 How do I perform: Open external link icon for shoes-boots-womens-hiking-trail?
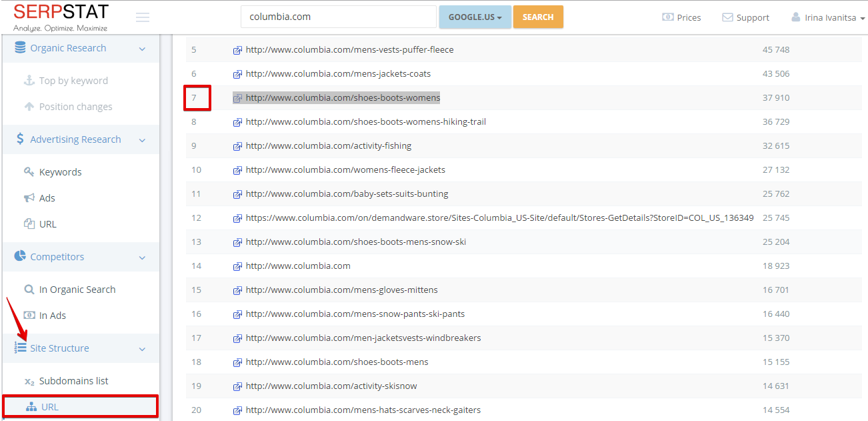pos(237,122)
